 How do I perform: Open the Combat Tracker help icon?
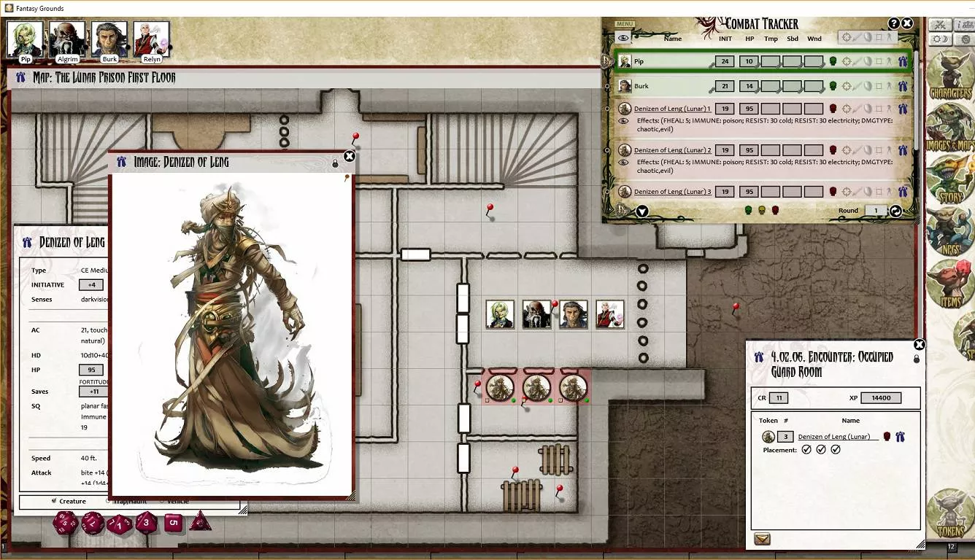[893, 23]
